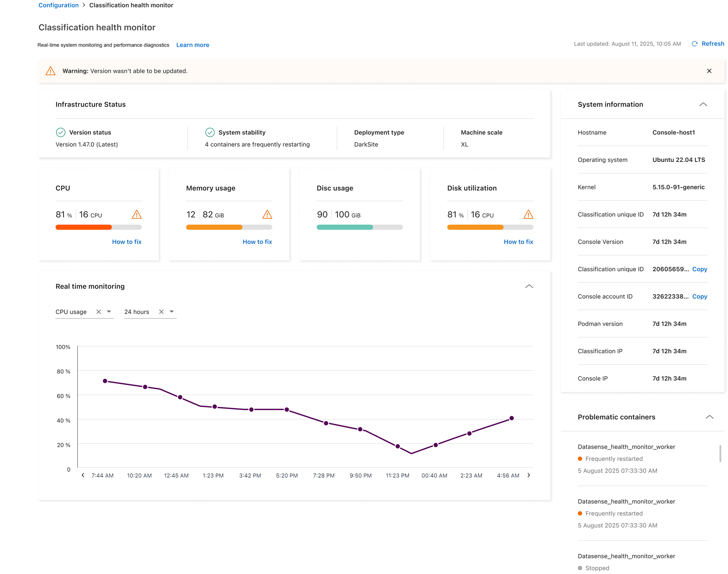Collapse the System information panel

coord(703,104)
